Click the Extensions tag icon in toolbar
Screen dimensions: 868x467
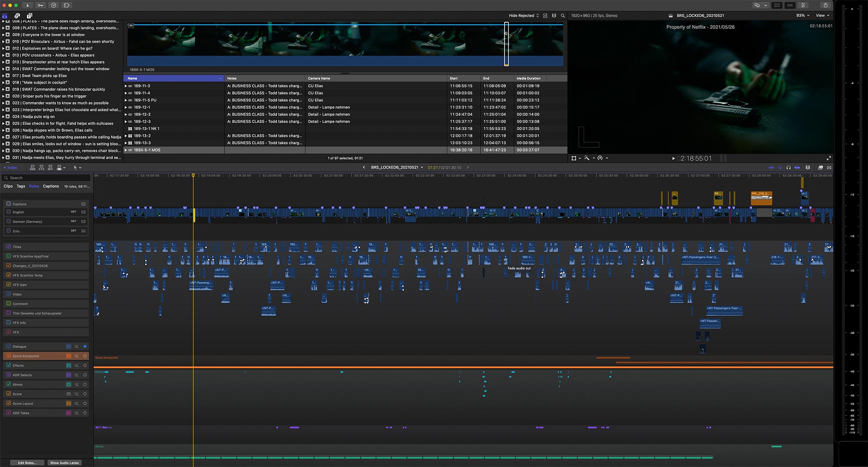tap(66, 5)
